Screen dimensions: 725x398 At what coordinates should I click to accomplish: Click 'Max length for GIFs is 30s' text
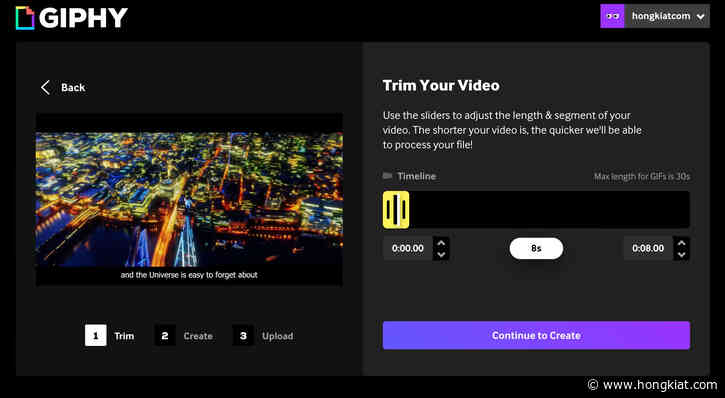(x=642, y=177)
